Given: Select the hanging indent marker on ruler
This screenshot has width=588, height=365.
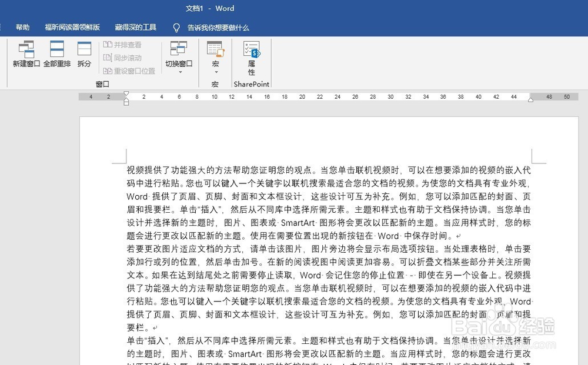Looking at the screenshot, I should (x=126, y=100).
